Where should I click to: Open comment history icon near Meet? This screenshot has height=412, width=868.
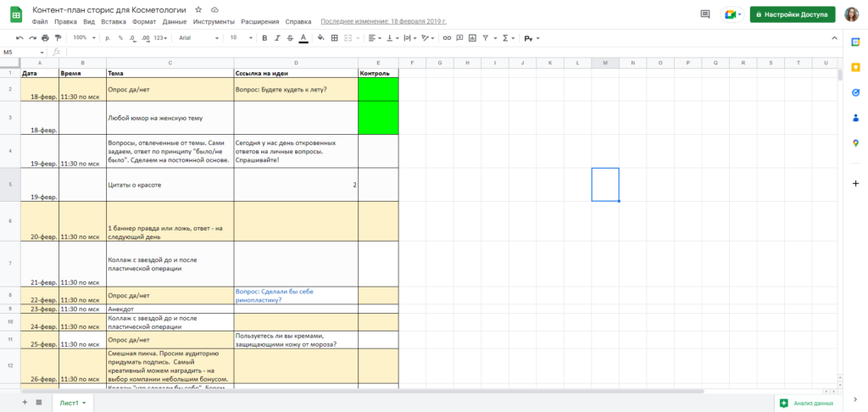point(705,14)
